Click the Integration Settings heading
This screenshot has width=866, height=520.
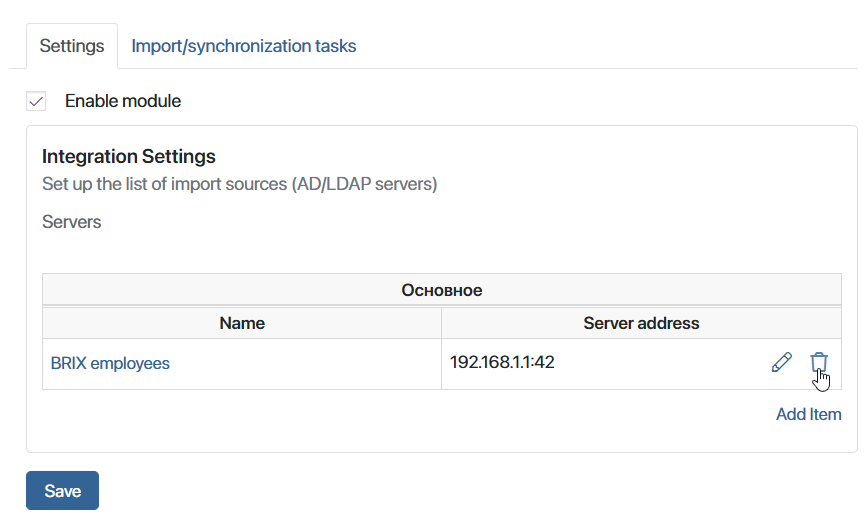129,157
